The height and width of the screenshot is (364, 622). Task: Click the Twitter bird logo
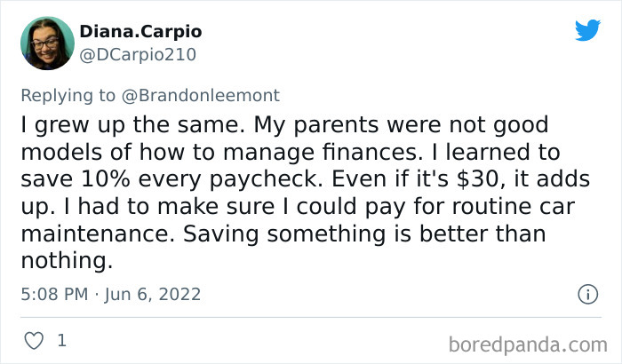tap(587, 30)
